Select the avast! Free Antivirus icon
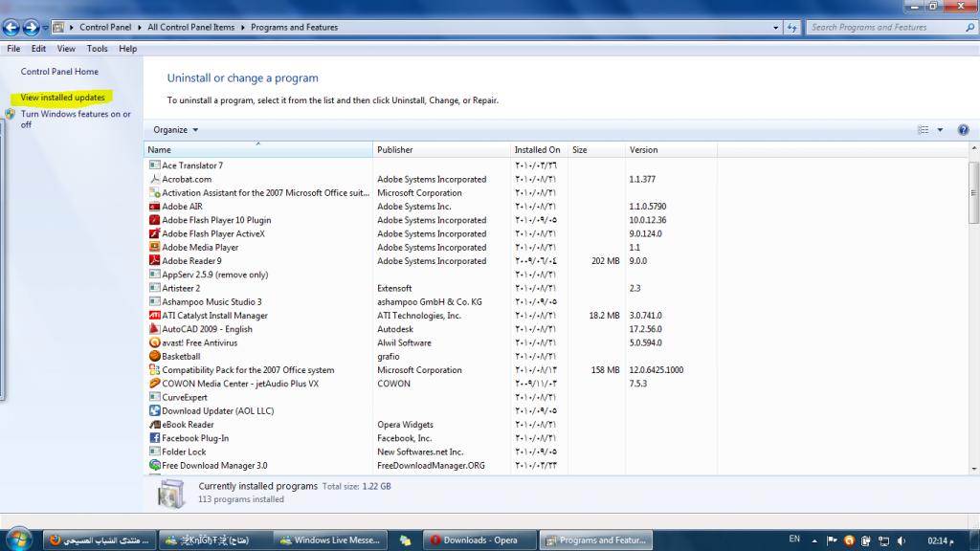 point(154,342)
